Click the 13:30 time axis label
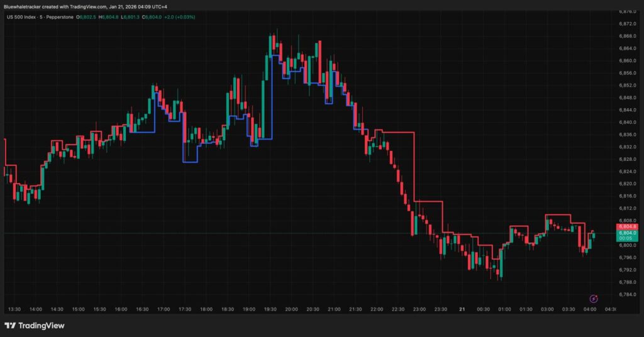 [x=15, y=309]
